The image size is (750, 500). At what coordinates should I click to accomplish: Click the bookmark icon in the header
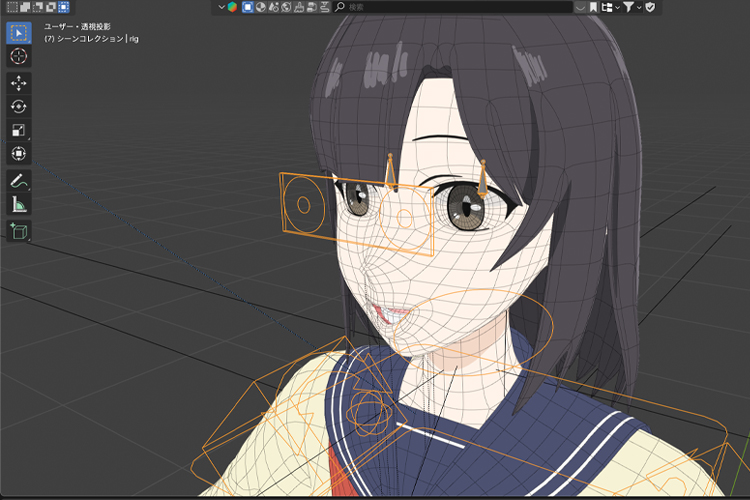pos(594,7)
